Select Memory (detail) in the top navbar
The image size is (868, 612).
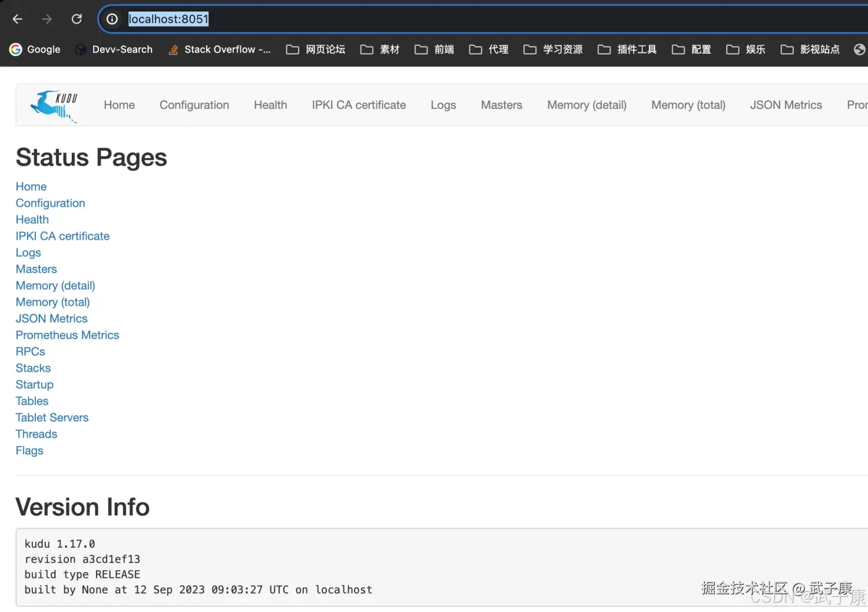587,105
